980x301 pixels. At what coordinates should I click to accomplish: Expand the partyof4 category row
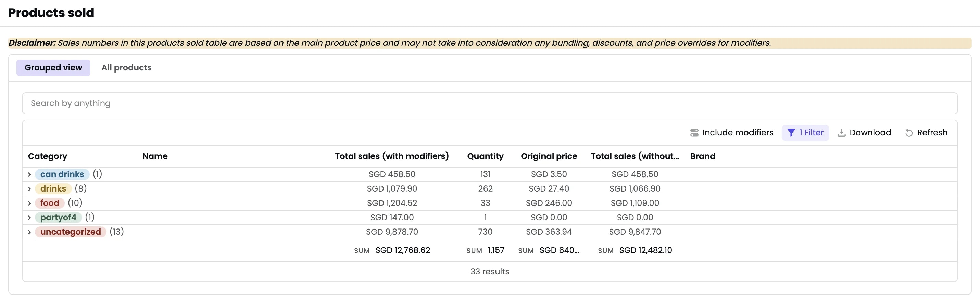(x=29, y=217)
